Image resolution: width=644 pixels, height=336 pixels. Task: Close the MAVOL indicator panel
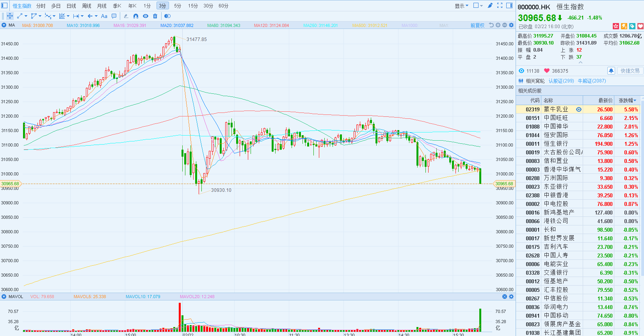tap(505, 297)
